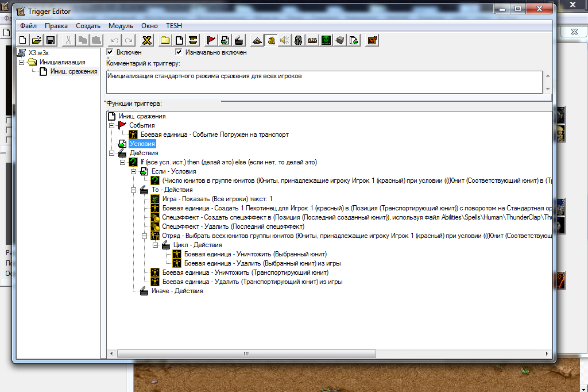Select the Число юнитов в группе condition
Viewport: 588px width, 392px height.
(x=357, y=180)
